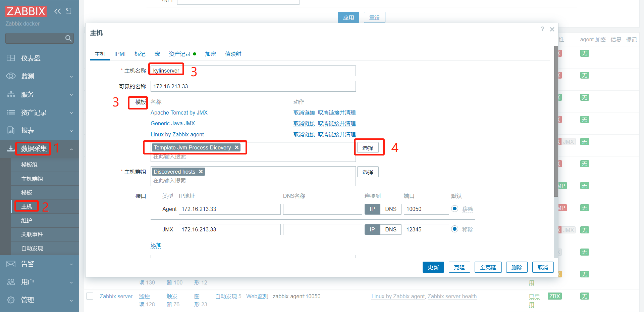Image resolution: width=644 pixels, height=312 pixels.
Task: Click the 报表 report chart icon
Action: coord(11,130)
